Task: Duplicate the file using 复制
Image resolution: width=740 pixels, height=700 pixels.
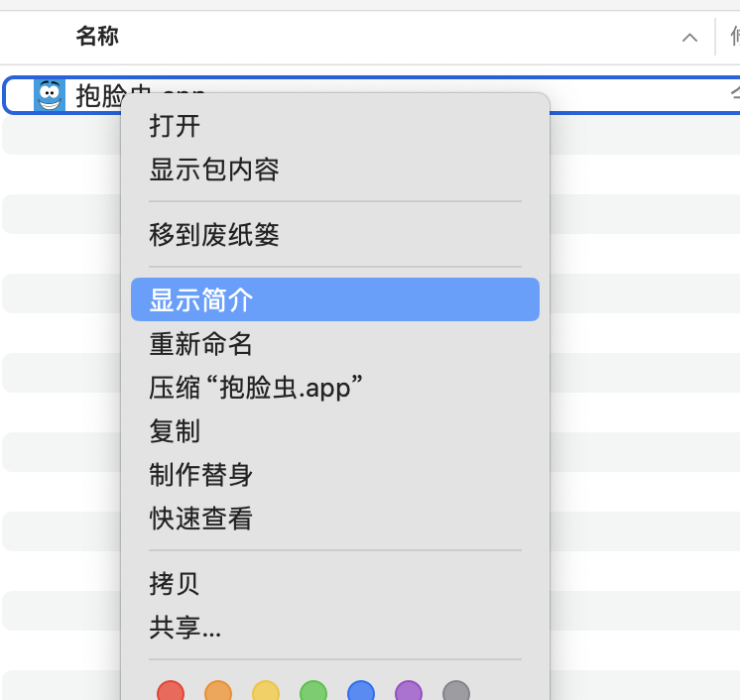Action: (175, 431)
